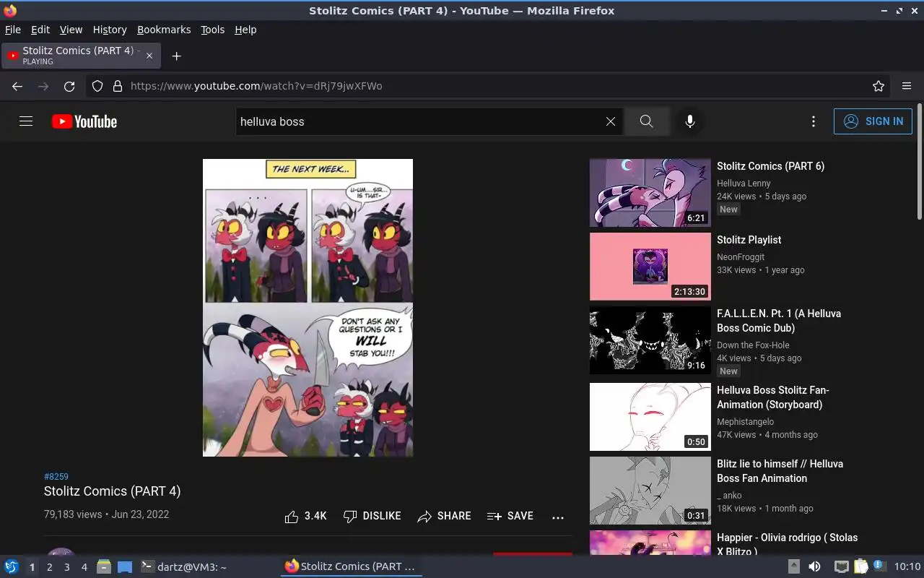This screenshot has width=924, height=578.
Task: Open Happier - Olivia rodrigo video title
Action: pyautogui.click(x=787, y=544)
